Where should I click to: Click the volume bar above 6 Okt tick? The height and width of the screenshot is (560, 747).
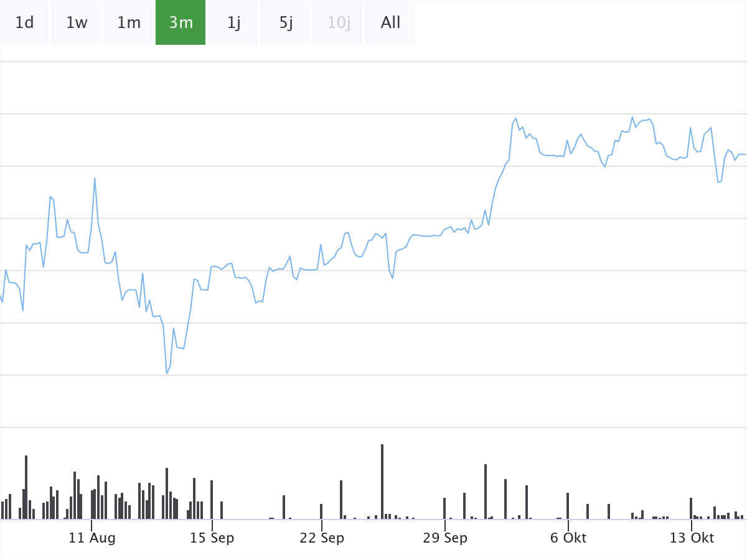(568, 506)
